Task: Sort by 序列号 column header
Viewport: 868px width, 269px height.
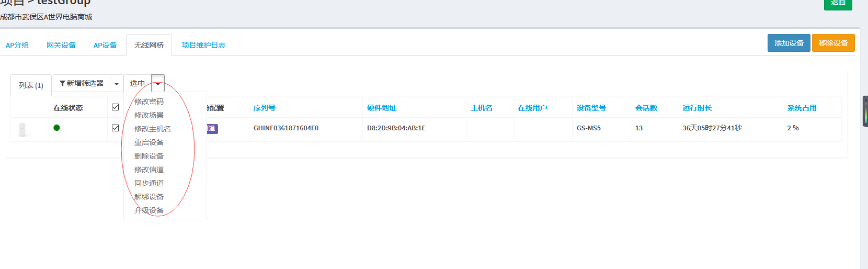Action: click(x=265, y=108)
